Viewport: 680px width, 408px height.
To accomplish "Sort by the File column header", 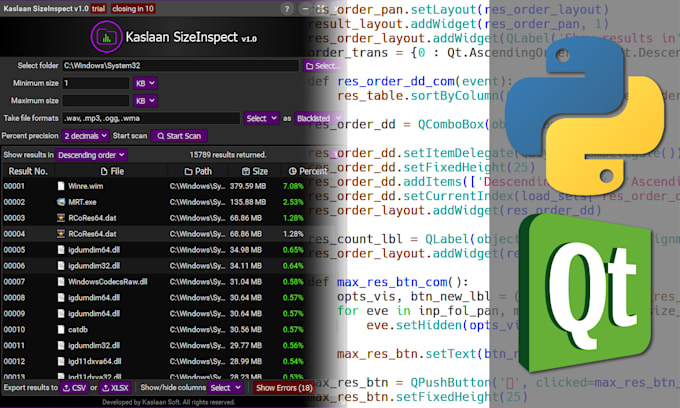I will tap(112, 171).
